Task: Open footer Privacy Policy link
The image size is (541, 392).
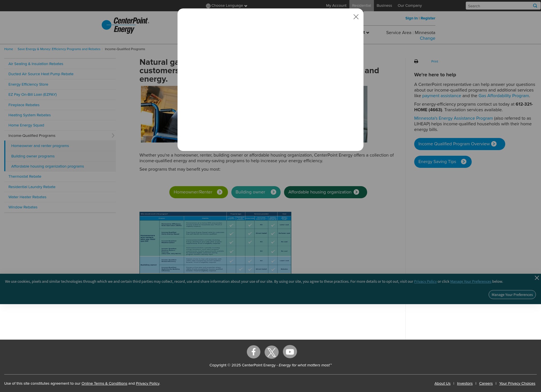Action: coord(147,384)
